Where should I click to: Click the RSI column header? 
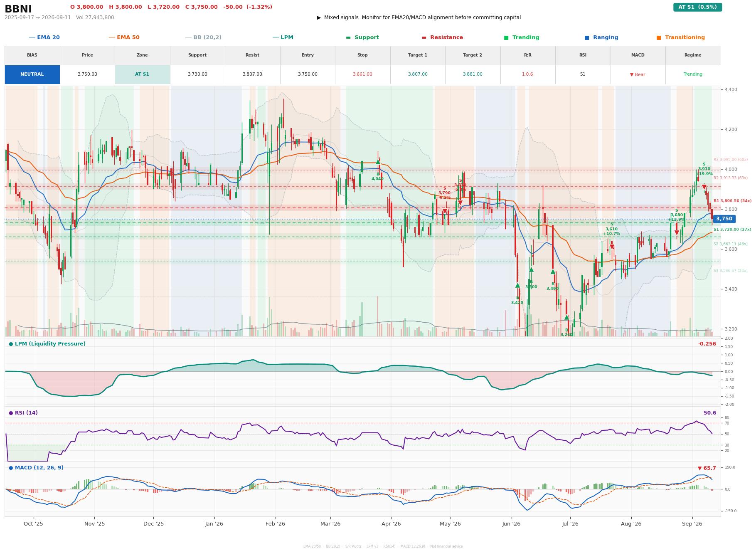[583, 55]
